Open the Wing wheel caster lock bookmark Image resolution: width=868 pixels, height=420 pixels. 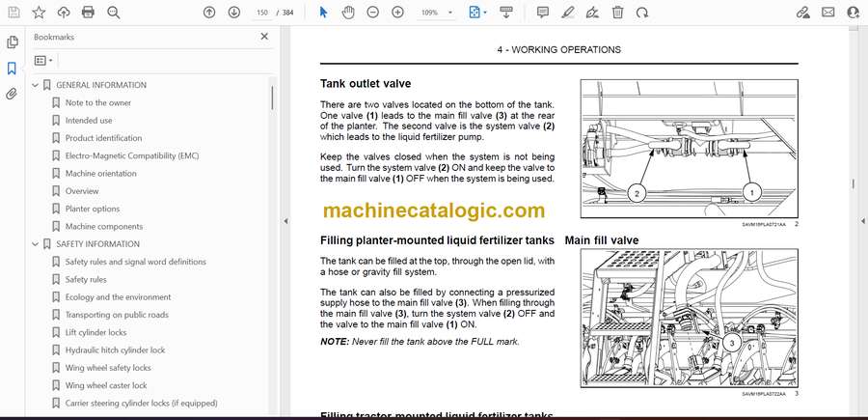(106, 385)
